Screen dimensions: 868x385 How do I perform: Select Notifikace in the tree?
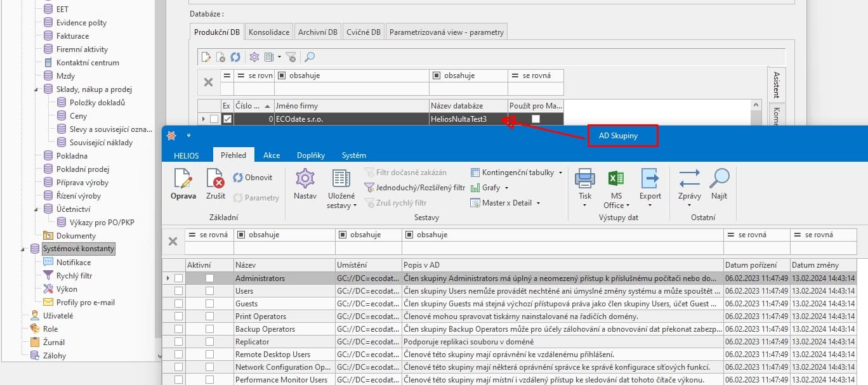point(74,263)
